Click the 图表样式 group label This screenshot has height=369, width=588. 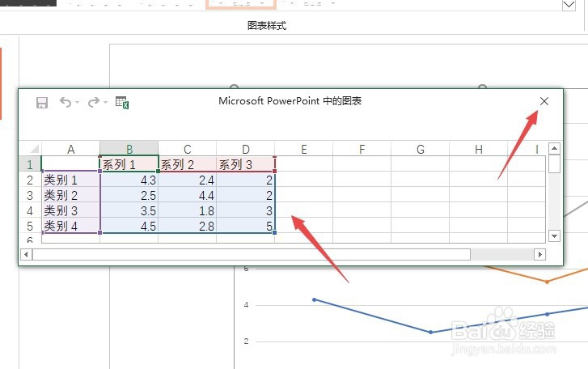point(267,26)
